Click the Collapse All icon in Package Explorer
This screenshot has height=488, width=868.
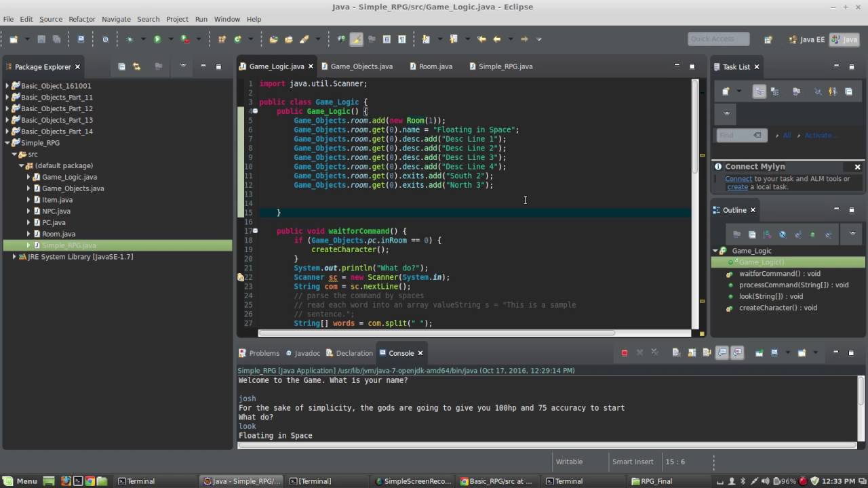(121, 66)
